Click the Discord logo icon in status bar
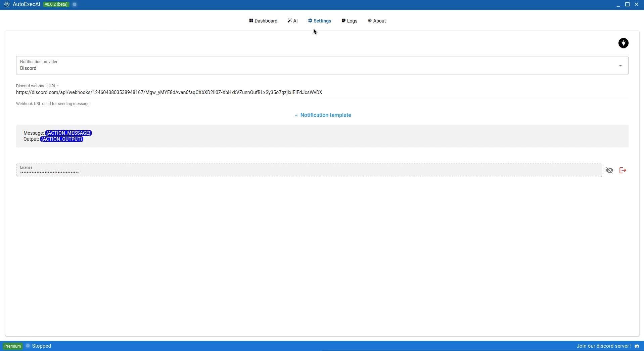The image size is (644, 351). (637, 346)
